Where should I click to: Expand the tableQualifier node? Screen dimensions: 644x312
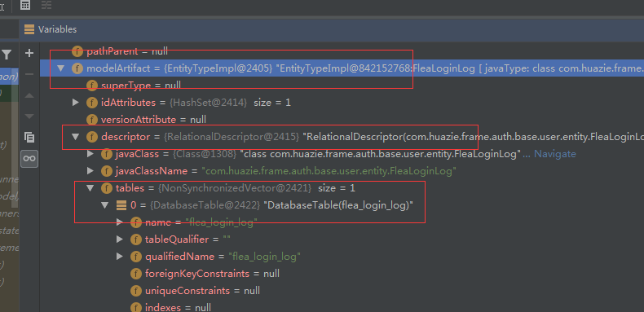point(120,239)
